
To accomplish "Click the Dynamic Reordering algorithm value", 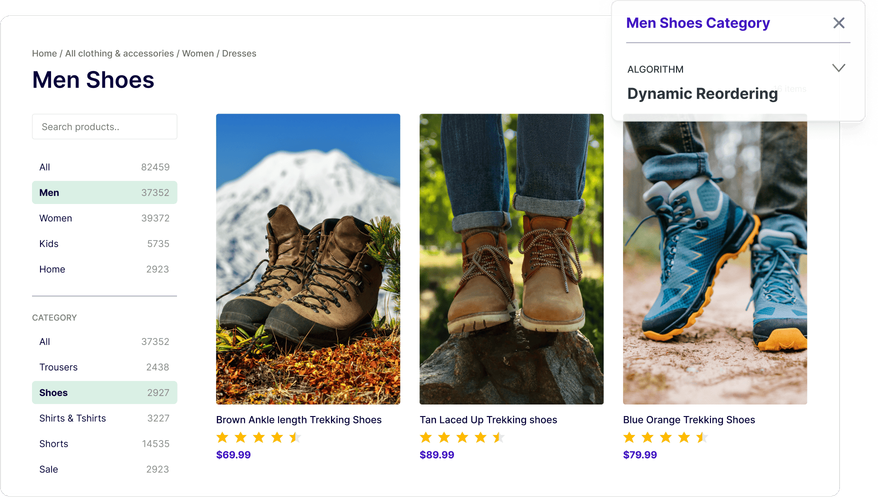I will pyautogui.click(x=702, y=93).
